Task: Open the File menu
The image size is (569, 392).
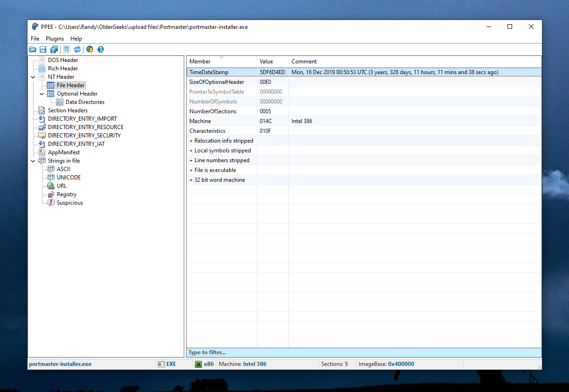Action: (x=35, y=39)
